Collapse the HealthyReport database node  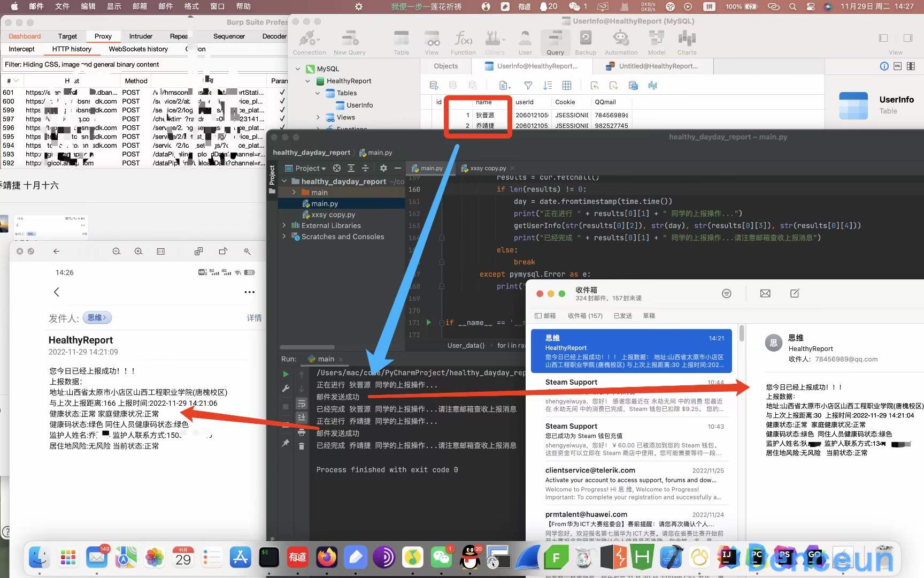[307, 81]
